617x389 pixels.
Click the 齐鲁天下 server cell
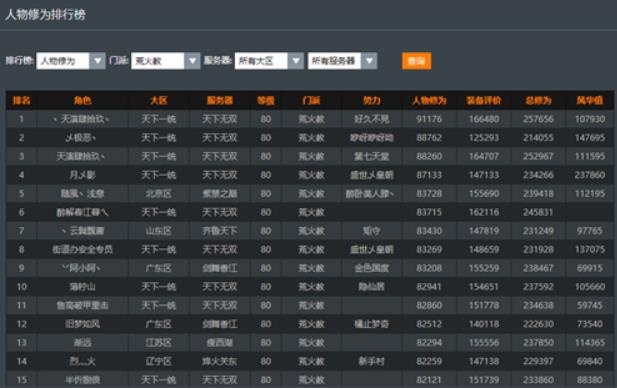(x=220, y=231)
